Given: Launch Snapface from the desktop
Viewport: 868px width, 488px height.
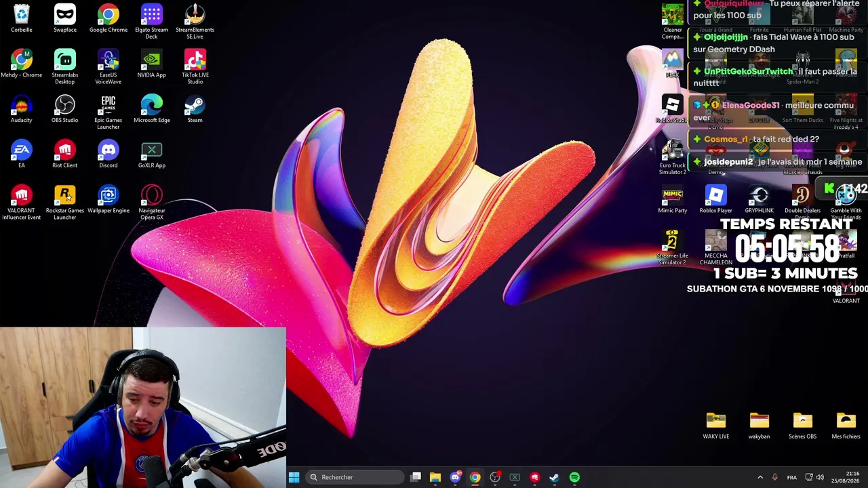Looking at the screenshot, I should [x=65, y=18].
